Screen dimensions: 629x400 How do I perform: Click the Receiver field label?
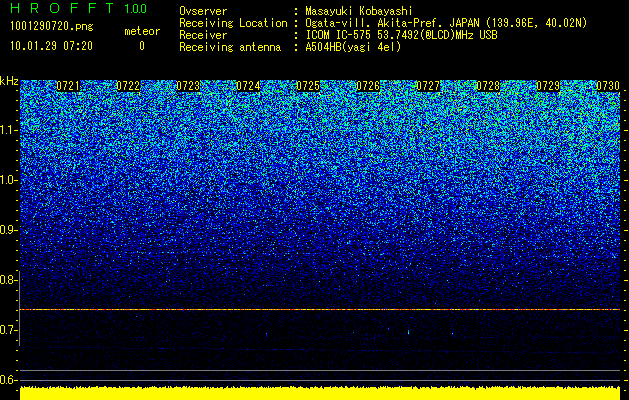[203, 35]
